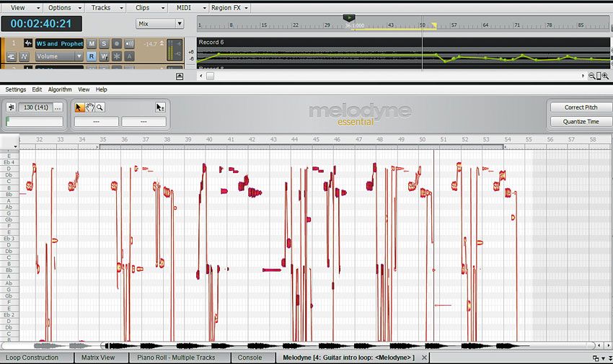Solo track WS and Prophet

pos(104,44)
